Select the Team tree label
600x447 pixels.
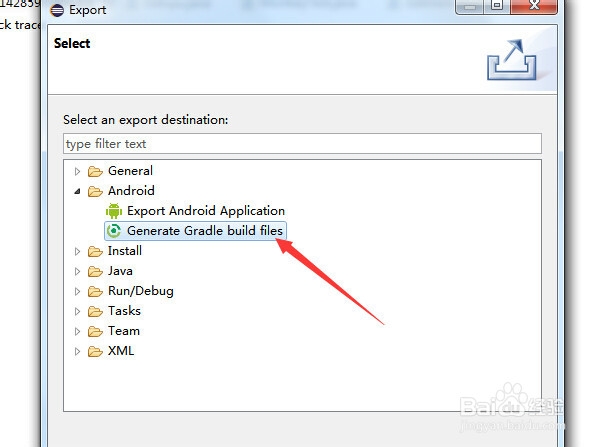(124, 331)
